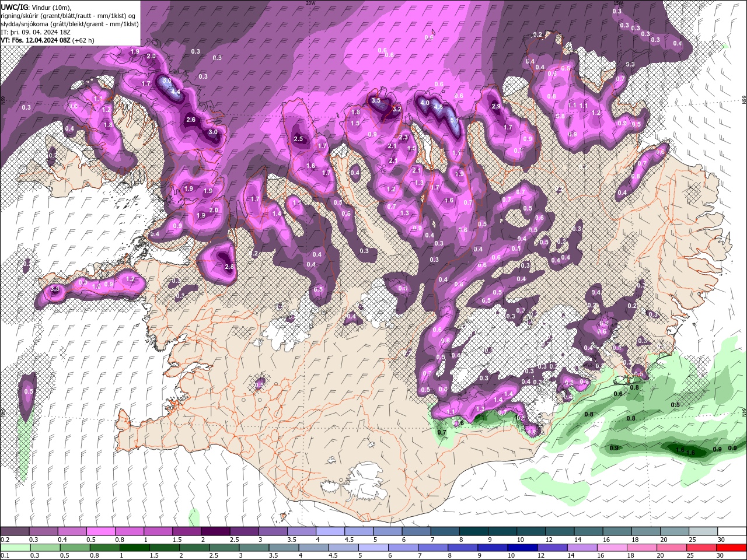
Task: Click lower rain legend swatch between 1 and 1.5
Action: pyautogui.click(x=134, y=548)
